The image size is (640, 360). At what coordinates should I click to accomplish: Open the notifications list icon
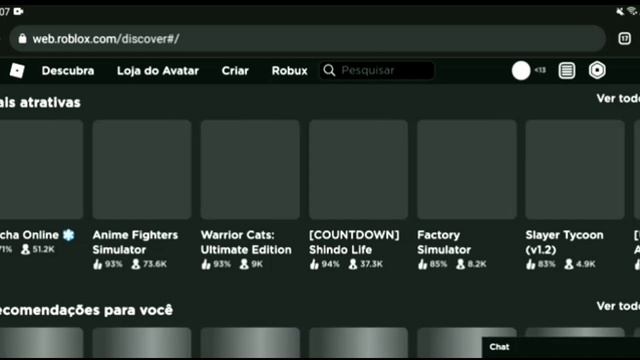pos(567,70)
